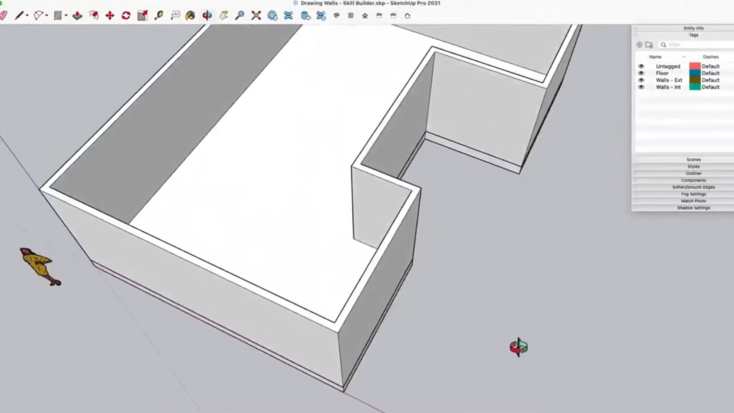Click the Add Tag plus icon

point(639,44)
